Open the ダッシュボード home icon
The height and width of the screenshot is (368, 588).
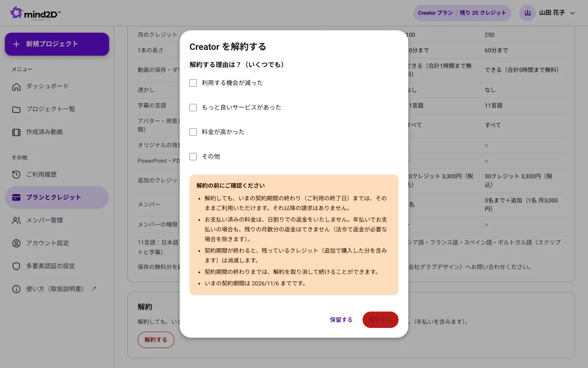pos(16,87)
